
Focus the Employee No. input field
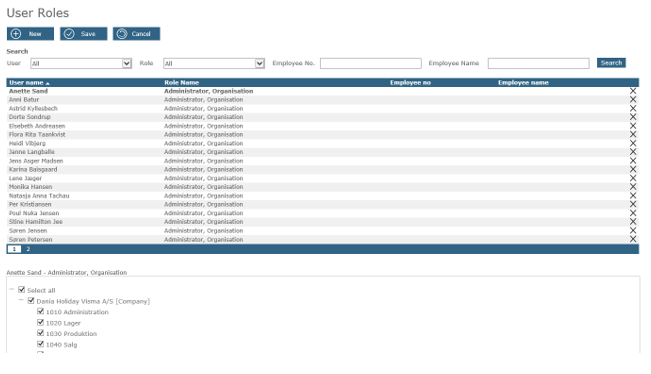pyautogui.click(x=371, y=63)
